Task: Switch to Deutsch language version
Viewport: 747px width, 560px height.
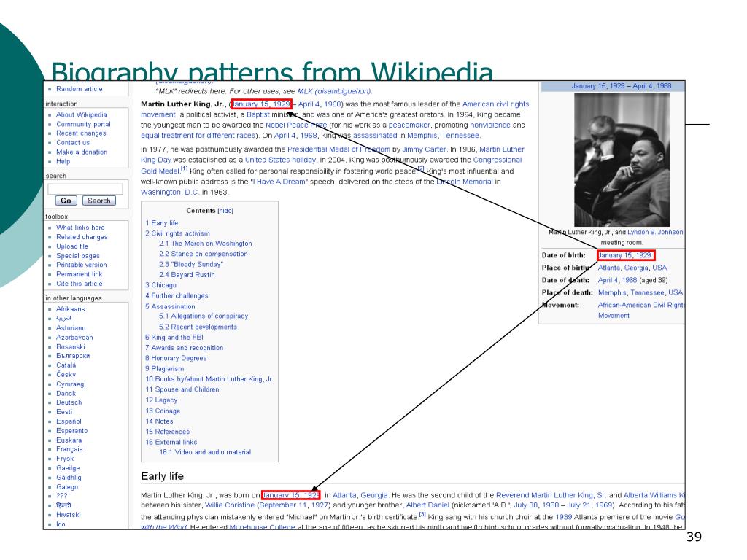Action: pos(69,402)
